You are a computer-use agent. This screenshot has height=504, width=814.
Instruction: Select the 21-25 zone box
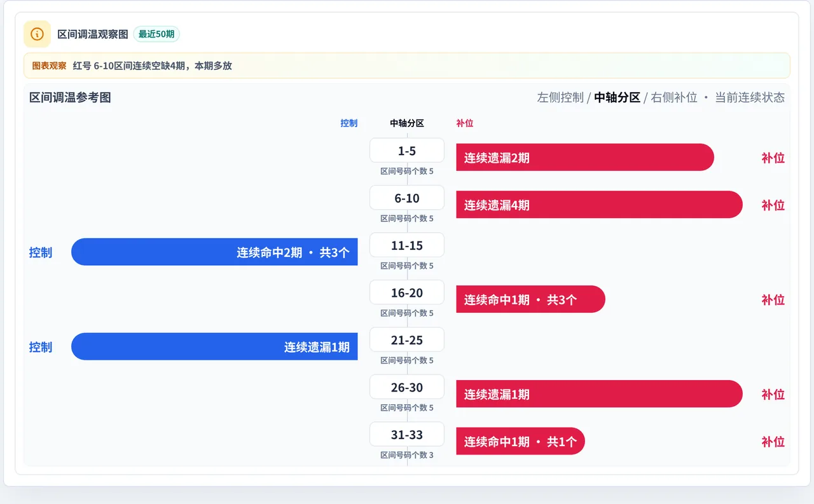[x=407, y=340]
